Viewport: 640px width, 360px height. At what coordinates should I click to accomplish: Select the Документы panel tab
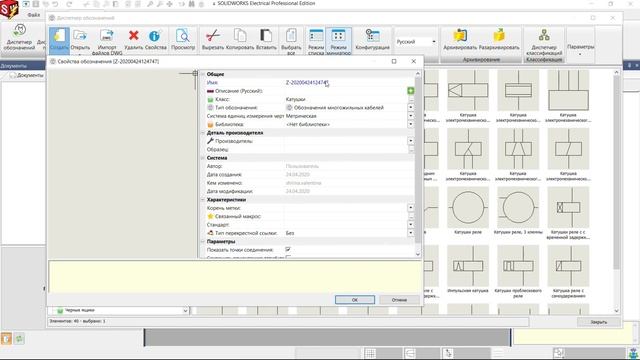click(x=14, y=66)
